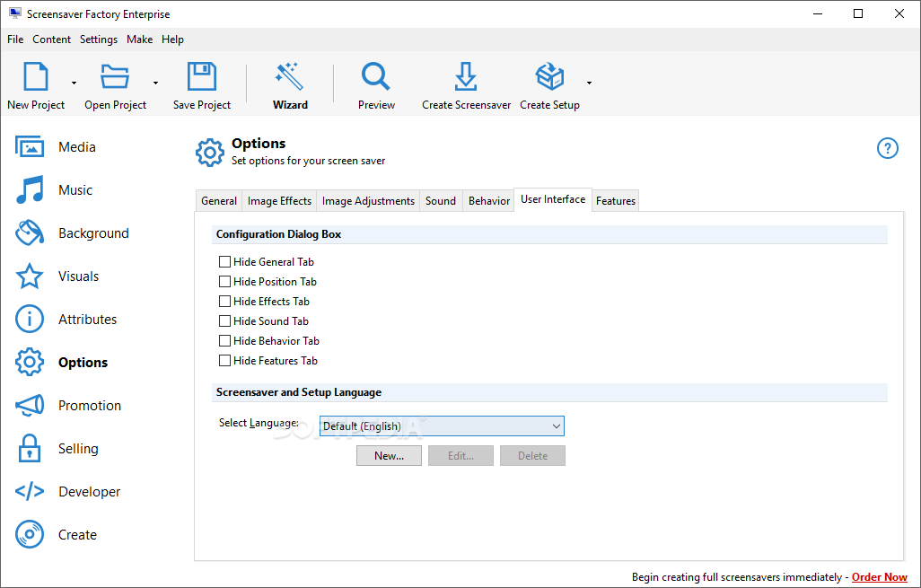Click the Create Screensaver download icon
921x588 pixels.
coord(466,76)
